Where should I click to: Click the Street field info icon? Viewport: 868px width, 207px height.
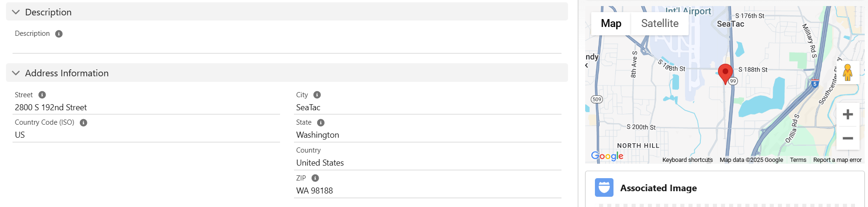42,95
